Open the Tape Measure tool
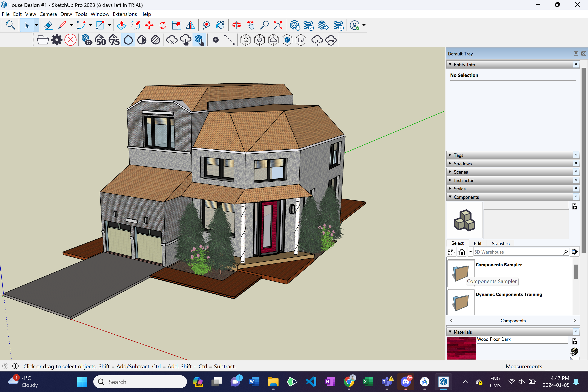The image size is (588, 392). click(207, 25)
